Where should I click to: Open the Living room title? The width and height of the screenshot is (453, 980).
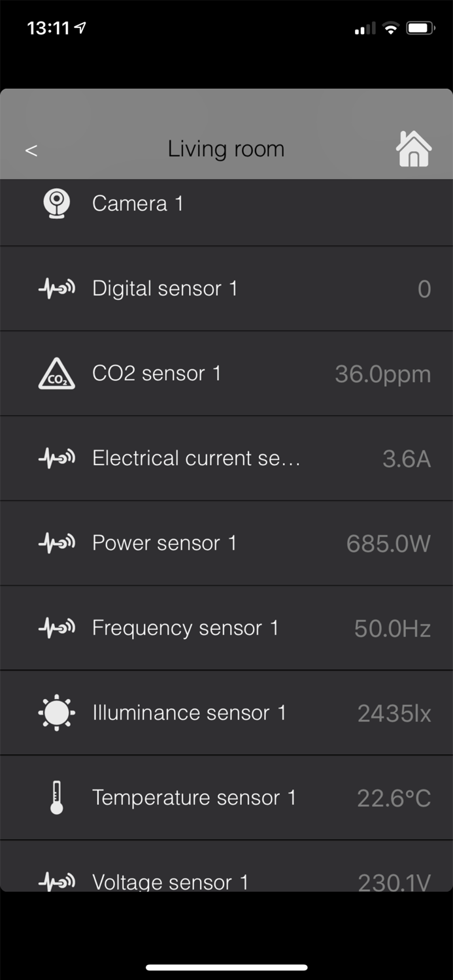(226, 149)
